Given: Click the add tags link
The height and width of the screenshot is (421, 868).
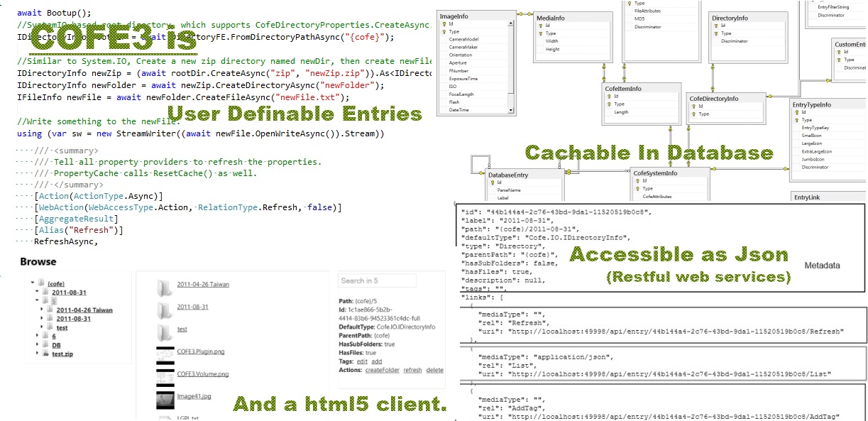Looking at the screenshot, I should 377,362.
